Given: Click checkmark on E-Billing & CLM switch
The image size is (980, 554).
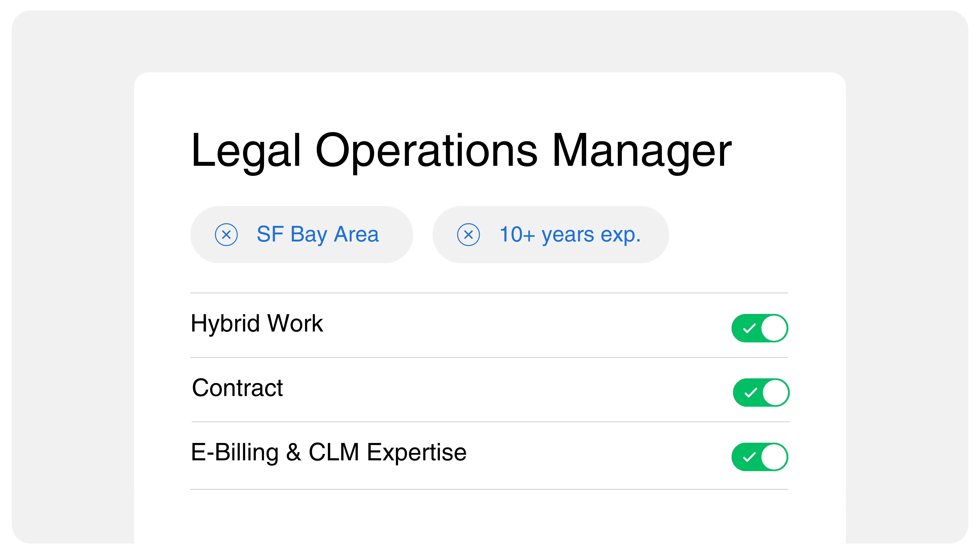Looking at the screenshot, I should point(749,457).
